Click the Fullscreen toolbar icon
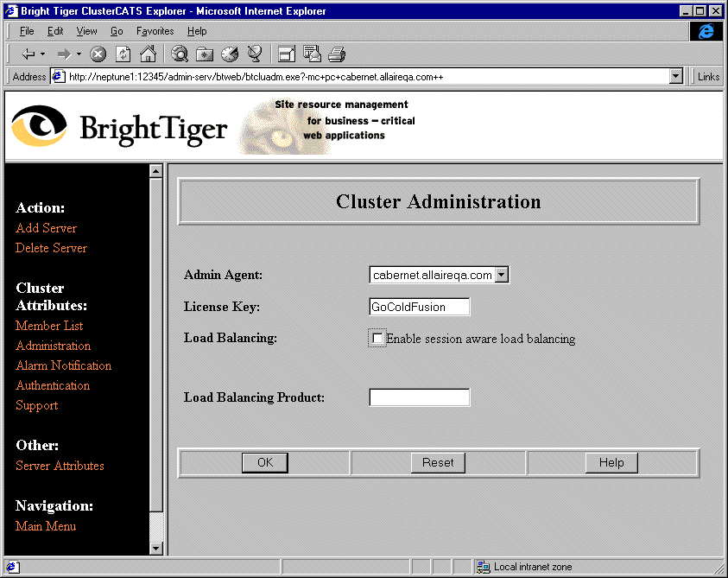Image resolution: width=728 pixels, height=578 pixels. (286, 54)
